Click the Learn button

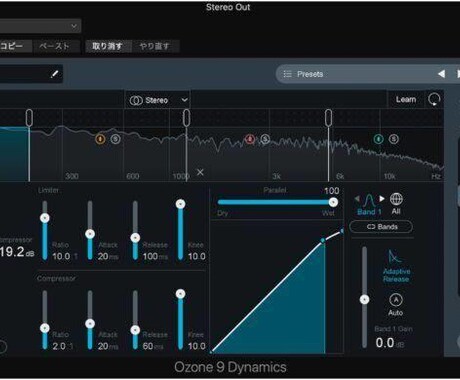coord(406,99)
